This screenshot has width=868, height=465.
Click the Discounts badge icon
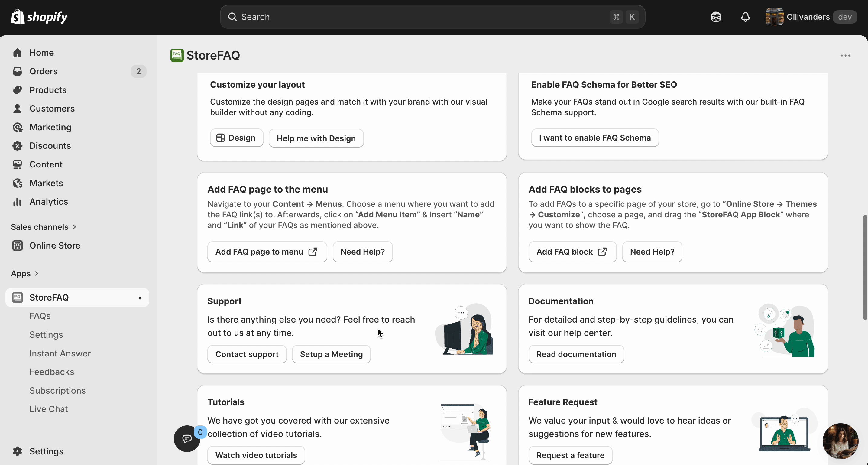(17, 146)
